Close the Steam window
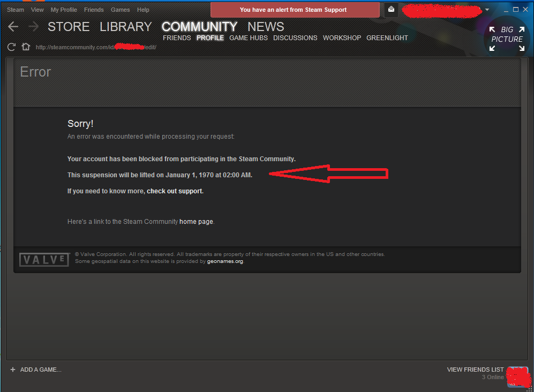Image resolution: width=534 pixels, height=392 pixels. pos(525,10)
